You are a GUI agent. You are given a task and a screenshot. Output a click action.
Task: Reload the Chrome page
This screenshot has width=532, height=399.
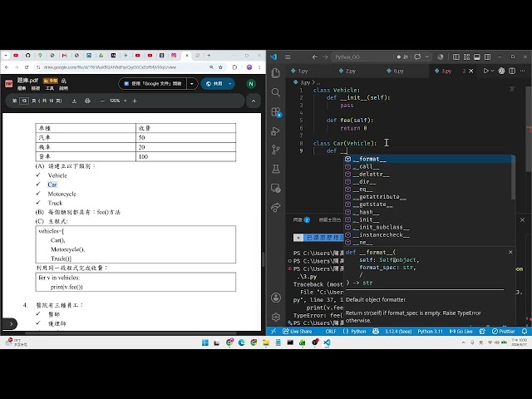pos(27,67)
